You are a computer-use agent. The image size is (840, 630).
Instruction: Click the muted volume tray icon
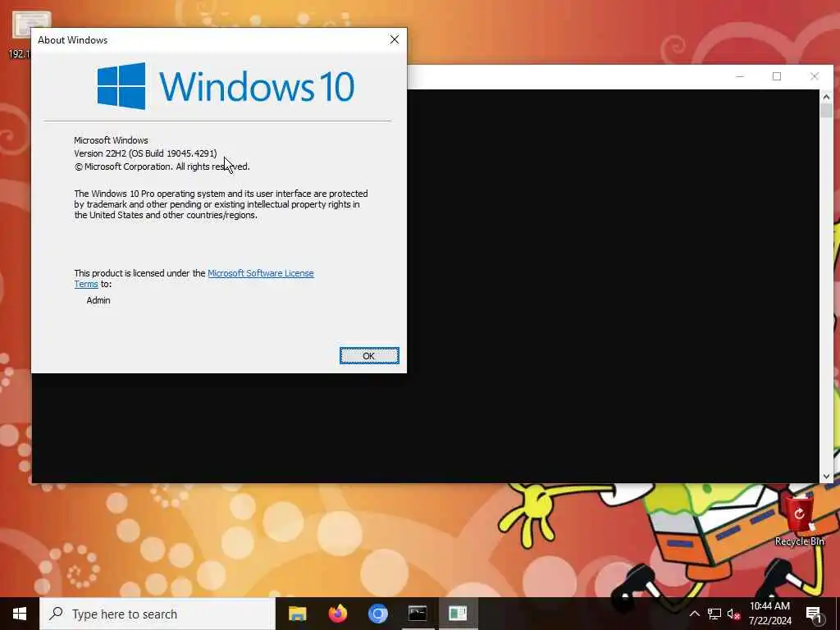[x=733, y=614]
